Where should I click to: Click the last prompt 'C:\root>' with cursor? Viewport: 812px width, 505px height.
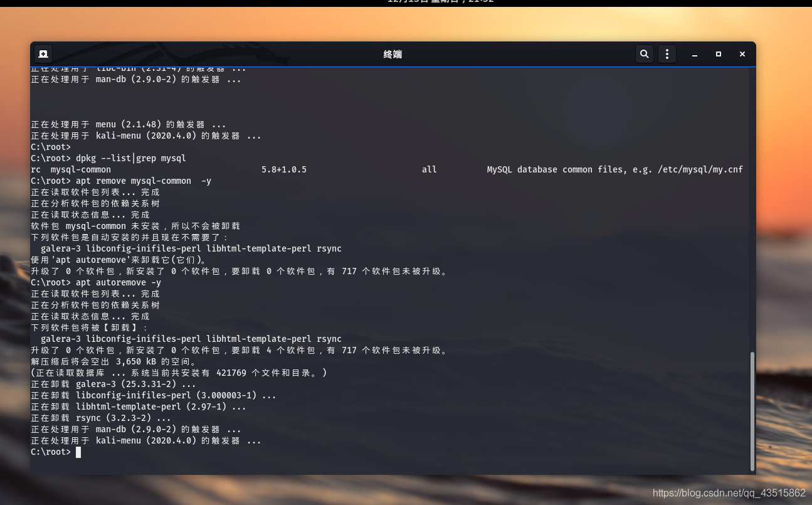pos(56,452)
